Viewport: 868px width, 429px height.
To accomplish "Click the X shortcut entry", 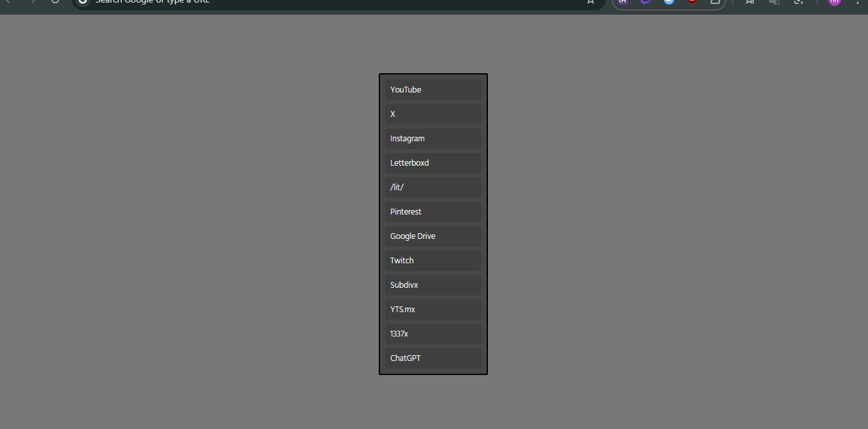I will coord(433,114).
